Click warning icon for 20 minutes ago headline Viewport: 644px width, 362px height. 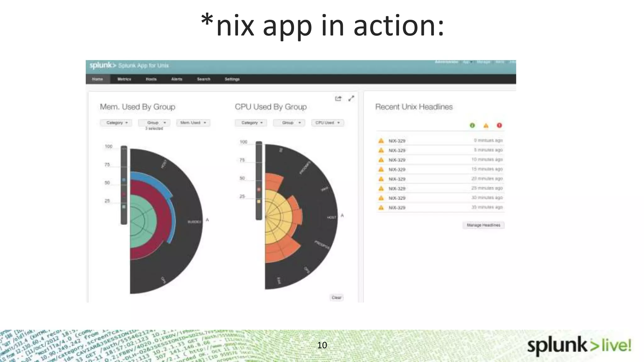tap(381, 179)
